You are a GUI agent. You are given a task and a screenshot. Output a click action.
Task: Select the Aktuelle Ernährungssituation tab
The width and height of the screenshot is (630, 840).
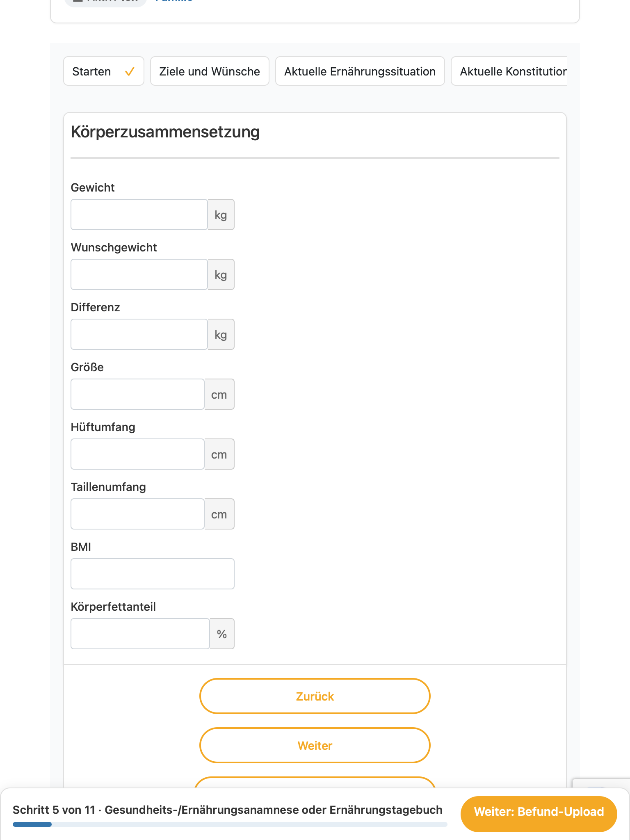(x=360, y=71)
